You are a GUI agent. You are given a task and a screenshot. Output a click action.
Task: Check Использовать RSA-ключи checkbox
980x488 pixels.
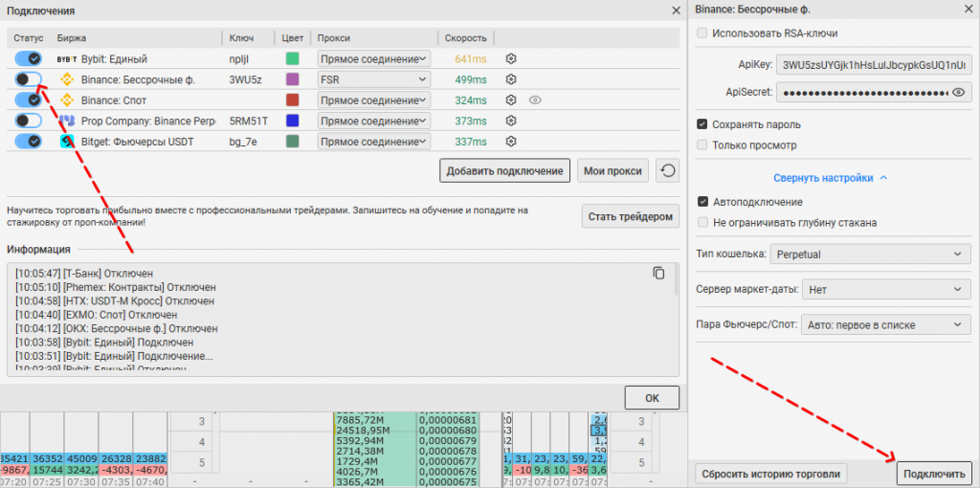tap(702, 33)
